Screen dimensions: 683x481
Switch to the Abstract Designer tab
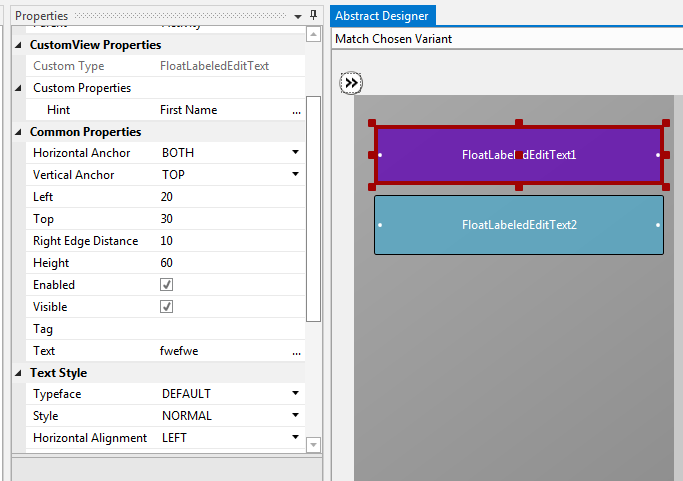[x=382, y=16]
